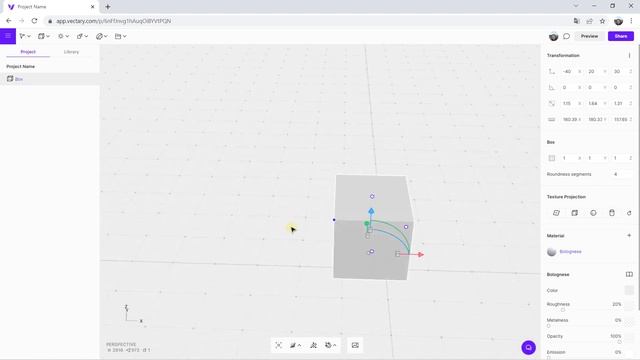
Task: Select spherical texture projection icon
Action: click(x=593, y=213)
